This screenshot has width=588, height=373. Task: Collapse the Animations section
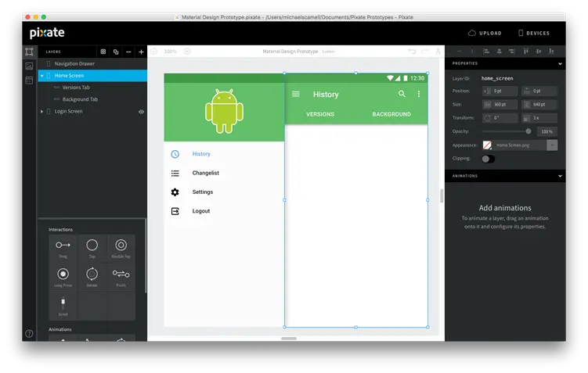click(x=560, y=176)
